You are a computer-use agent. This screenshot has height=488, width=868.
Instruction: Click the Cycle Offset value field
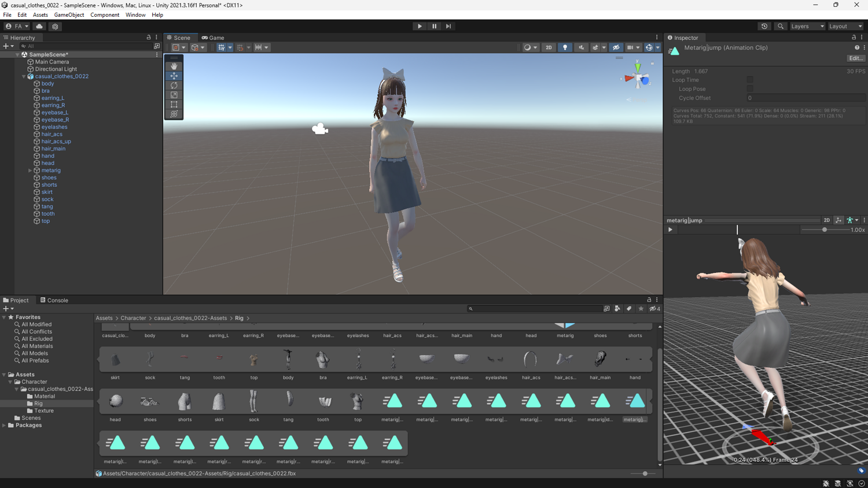(x=806, y=98)
